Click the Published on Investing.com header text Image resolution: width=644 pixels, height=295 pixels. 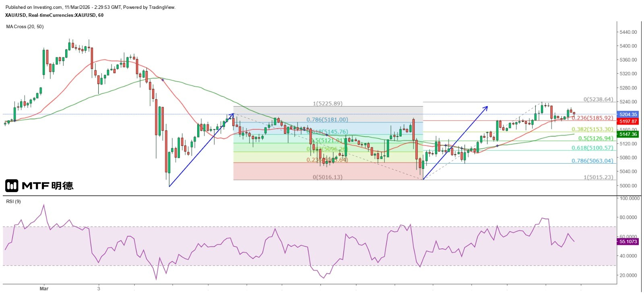point(90,7)
